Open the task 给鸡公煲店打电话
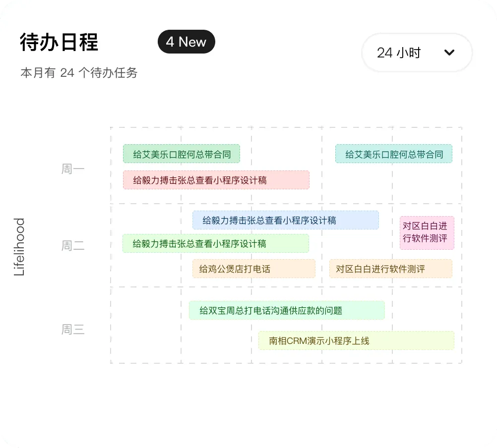 click(253, 269)
